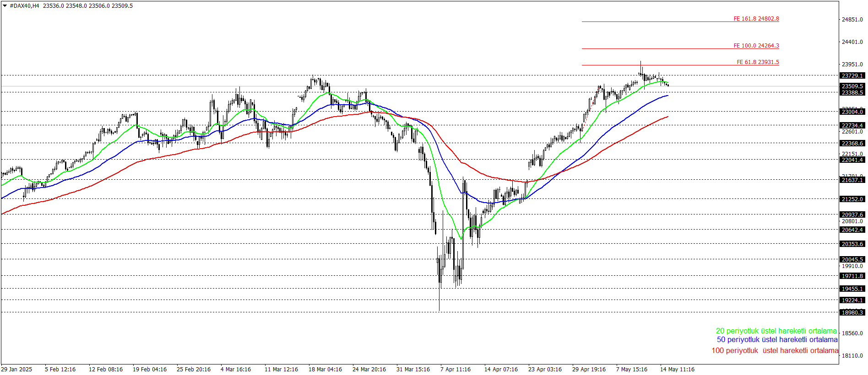The image size is (868, 375).
Task: Select the 20937.6 price level tag
Action: [852, 215]
